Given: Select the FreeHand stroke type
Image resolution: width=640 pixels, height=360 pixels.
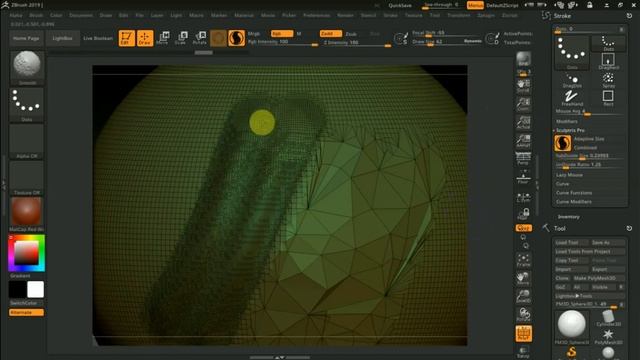Looking at the screenshot, I should (572, 99).
